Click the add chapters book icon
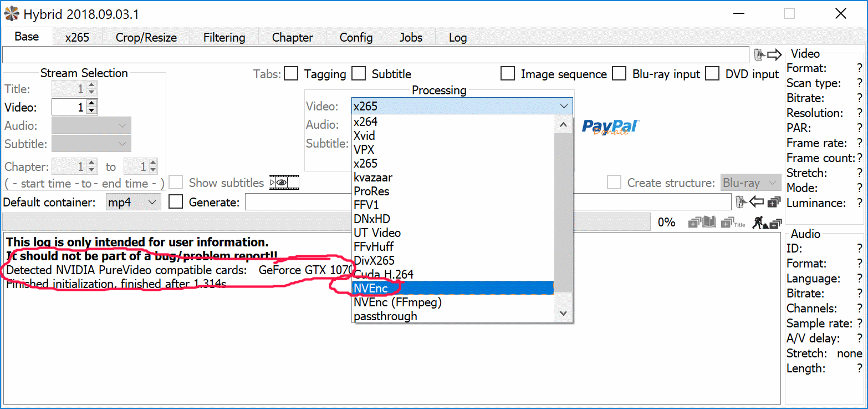 click(702, 223)
